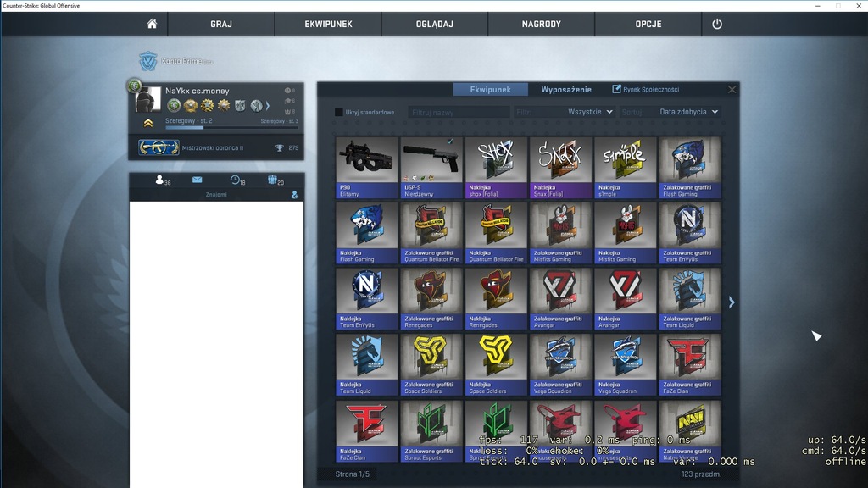Click the first green service medal
The image size is (868, 488).
(x=174, y=105)
